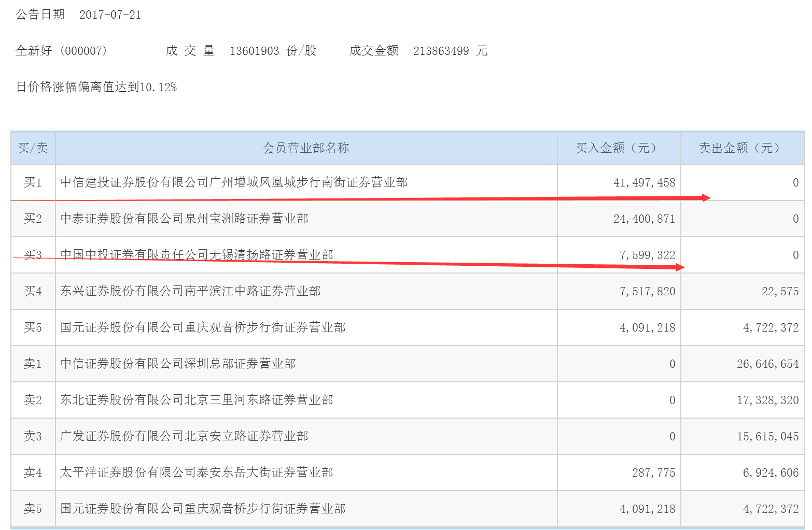Select the 买2 row label
Image resolution: width=812 pixels, height=530 pixels.
pyautogui.click(x=33, y=219)
